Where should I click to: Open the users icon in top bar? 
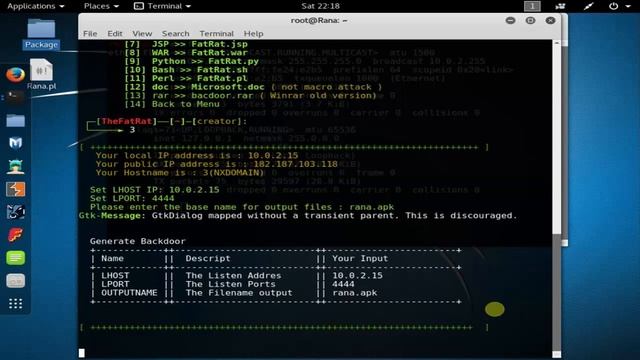pyautogui.click(x=560, y=6)
